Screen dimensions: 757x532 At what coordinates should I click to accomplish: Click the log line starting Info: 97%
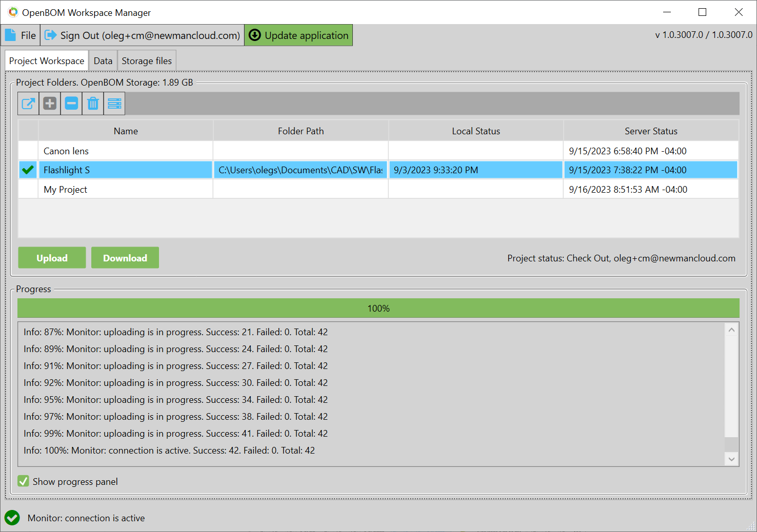point(175,417)
